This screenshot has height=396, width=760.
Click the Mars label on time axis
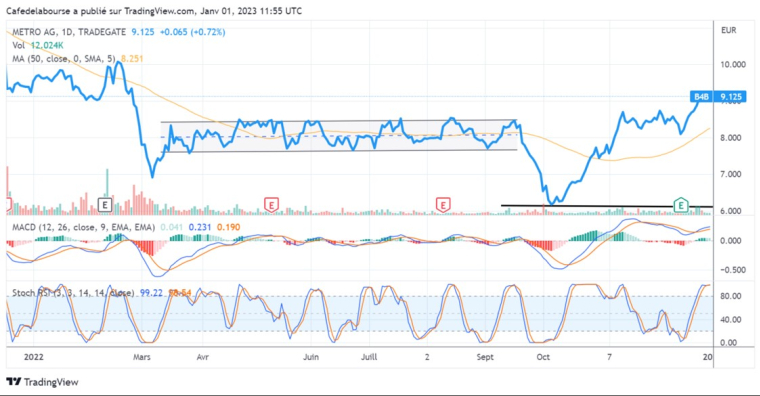142,357
